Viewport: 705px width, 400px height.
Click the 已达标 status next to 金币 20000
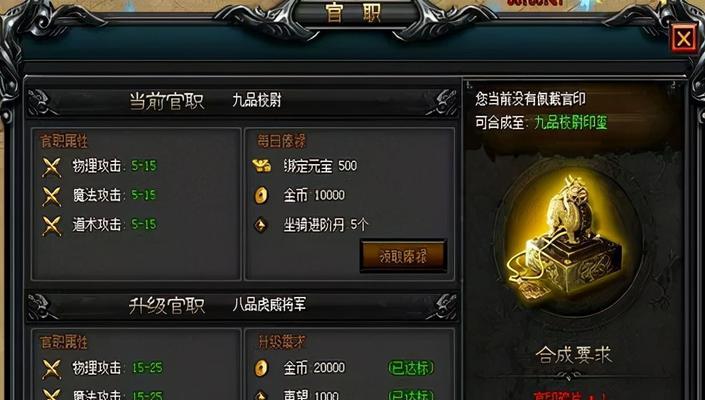[411, 368]
